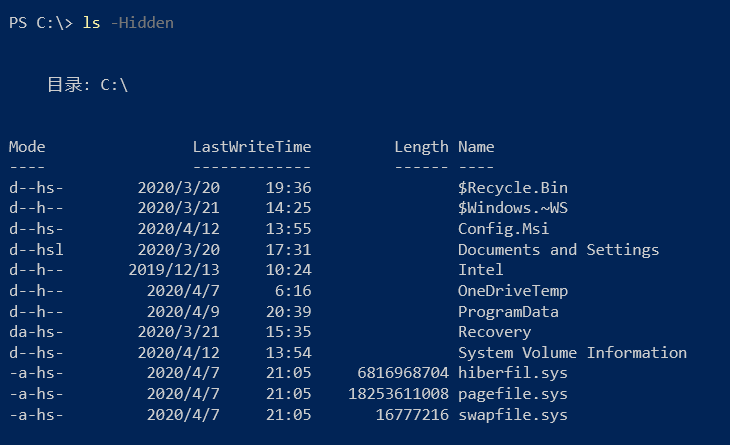Image resolution: width=730 pixels, height=445 pixels.
Task: Click the 18253611008 length value
Action: point(399,394)
